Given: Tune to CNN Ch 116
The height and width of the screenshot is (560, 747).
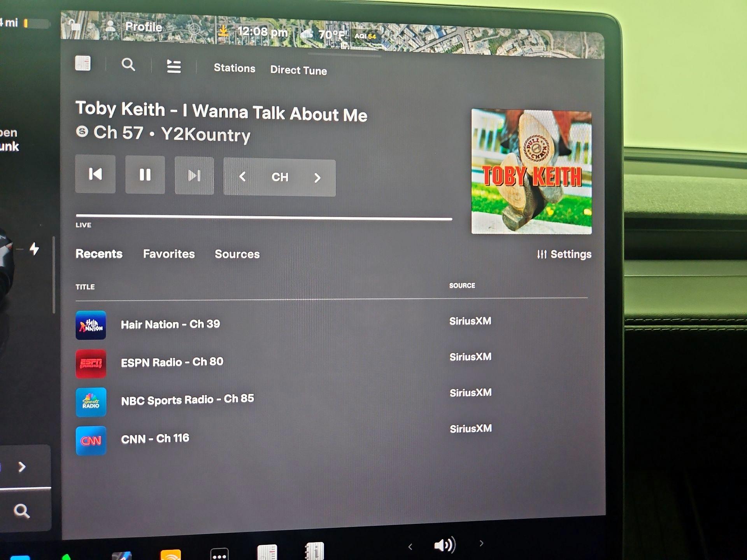Looking at the screenshot, I should [x=155, y=439].
